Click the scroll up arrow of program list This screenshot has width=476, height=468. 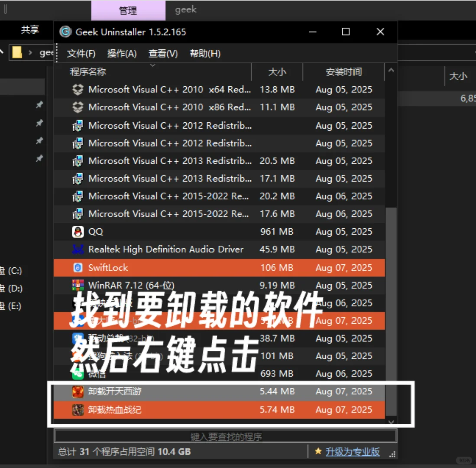pos(391,71)
